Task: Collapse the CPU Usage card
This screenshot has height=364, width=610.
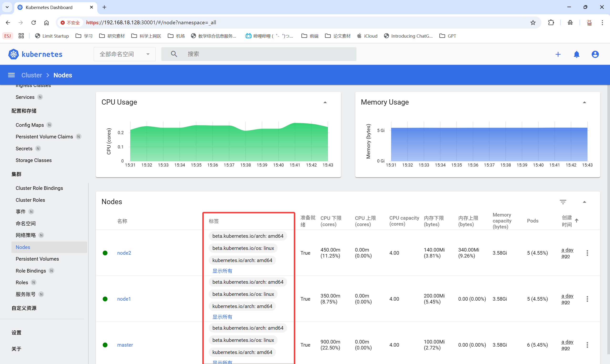Action: 325,102
